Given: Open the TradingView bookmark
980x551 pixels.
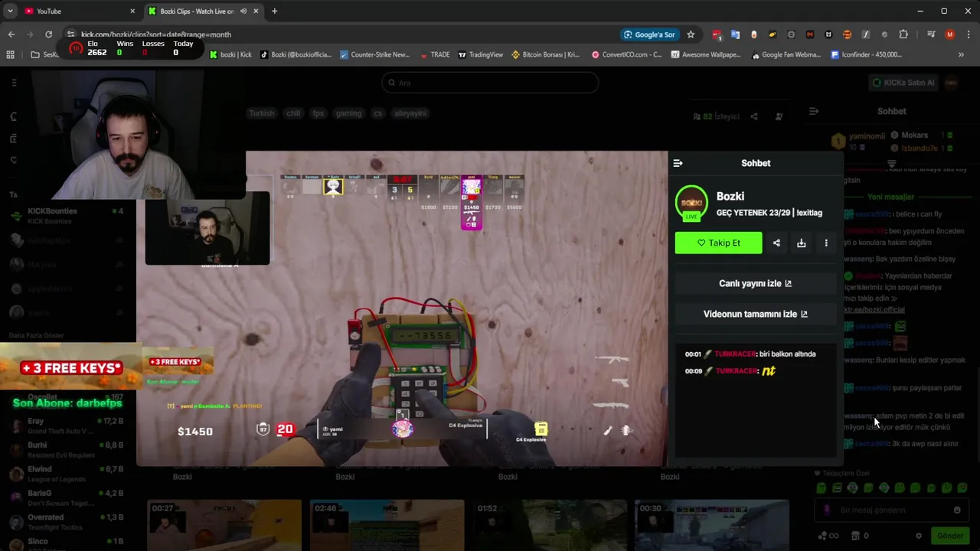Looking at the screenshot, I should pos(480,54).
